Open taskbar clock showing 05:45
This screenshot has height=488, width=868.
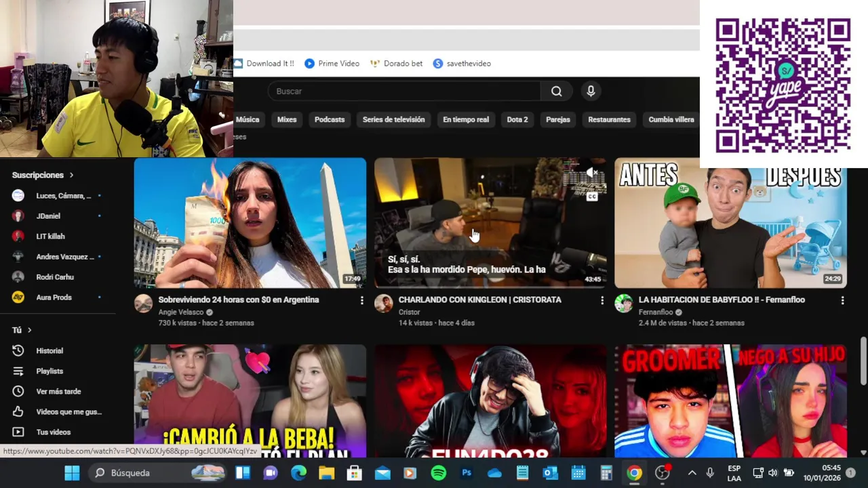click(x=821, y=472)
